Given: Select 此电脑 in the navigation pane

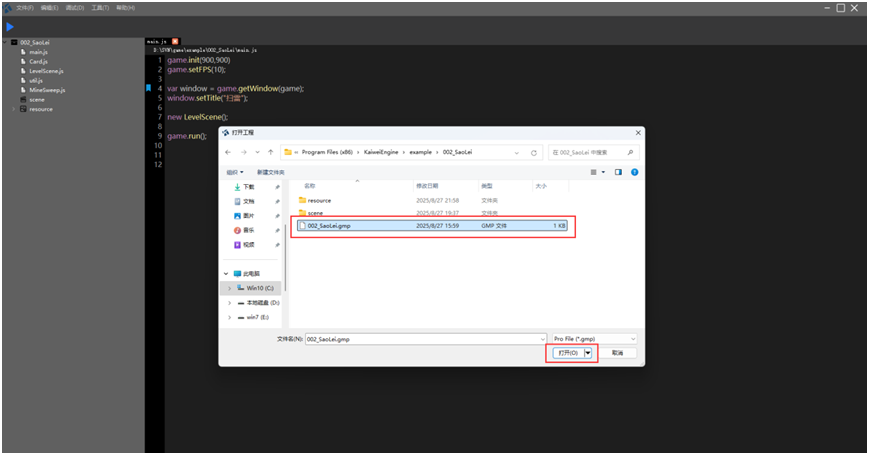Looking at the screenshot, I should pos(251,274).
